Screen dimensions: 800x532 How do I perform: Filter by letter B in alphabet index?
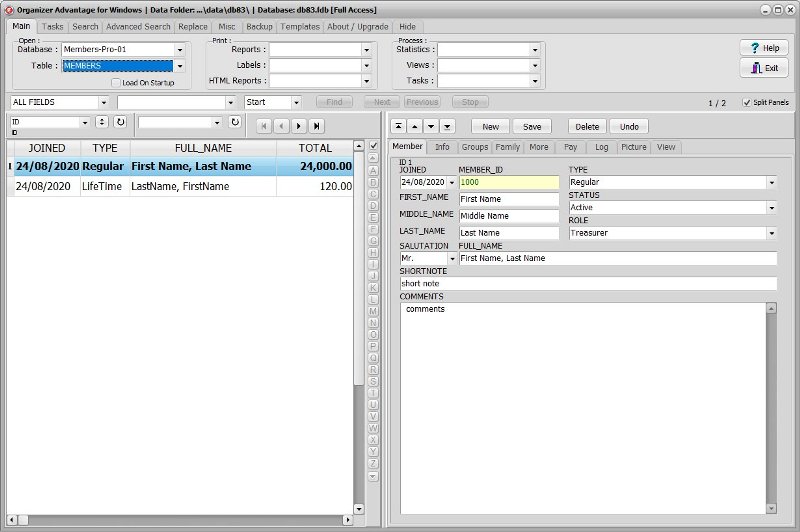tap(373, 183)
